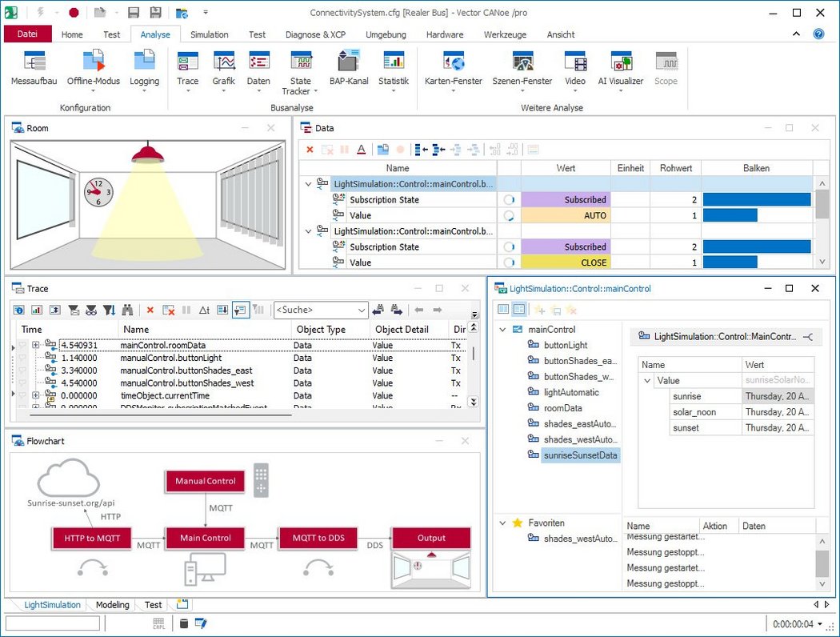The height and width of the screenshot is (637, 840).
Task: Click the write-window log scrollbar
Action: click(x=822, y=563)
